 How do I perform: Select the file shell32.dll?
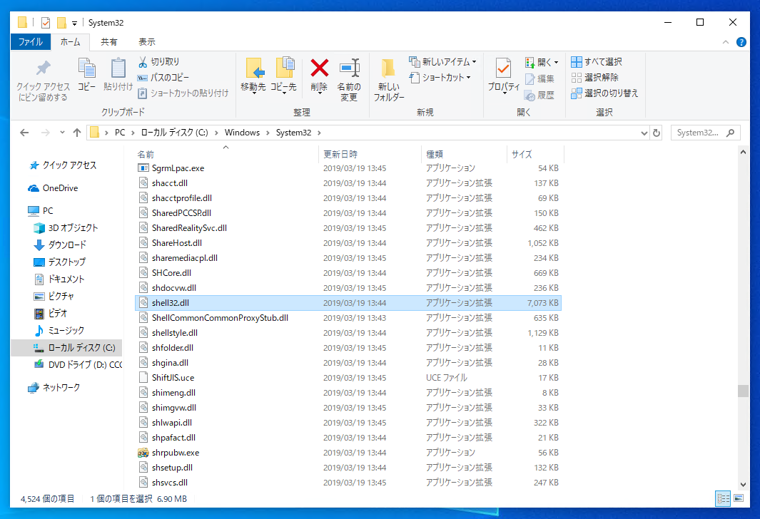(x=348, y=303)
